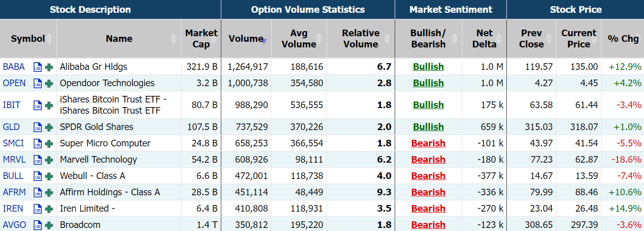Add IREN using the green plus icon

click(49, 209)
